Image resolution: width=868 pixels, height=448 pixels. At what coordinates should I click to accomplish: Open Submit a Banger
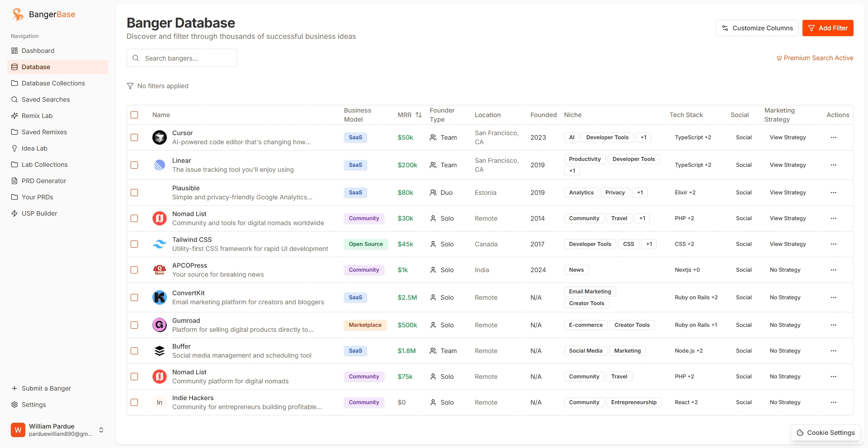pos(58,388)
